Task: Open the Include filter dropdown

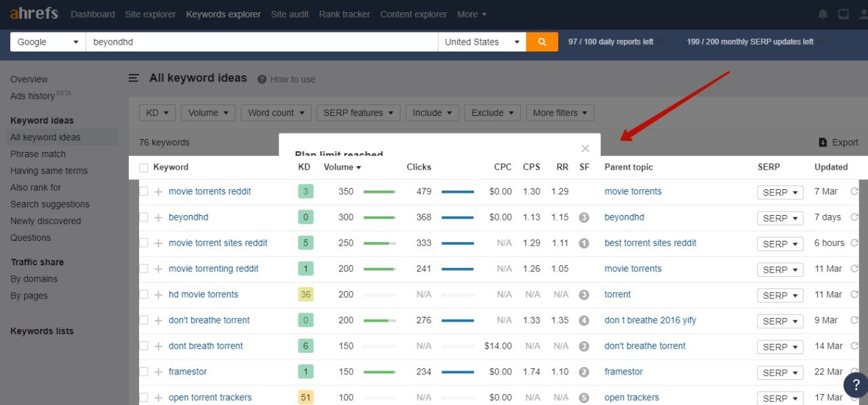Action: point(432,113)
